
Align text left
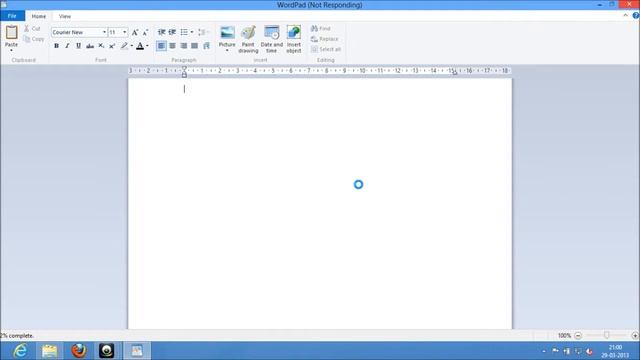coord(161,46)
